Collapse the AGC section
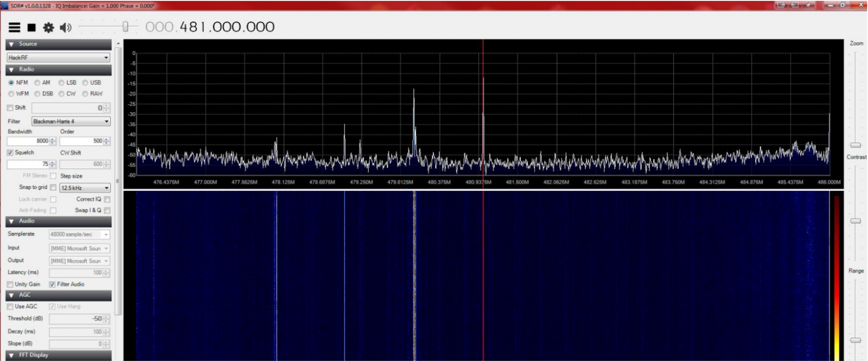Screen dimensions: 868x361 tap(13, 295)
